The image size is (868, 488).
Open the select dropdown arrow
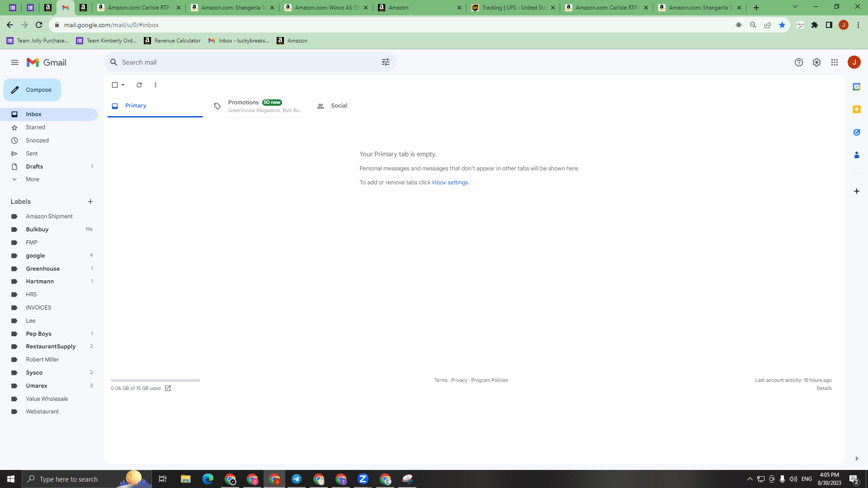click(123, 85)
